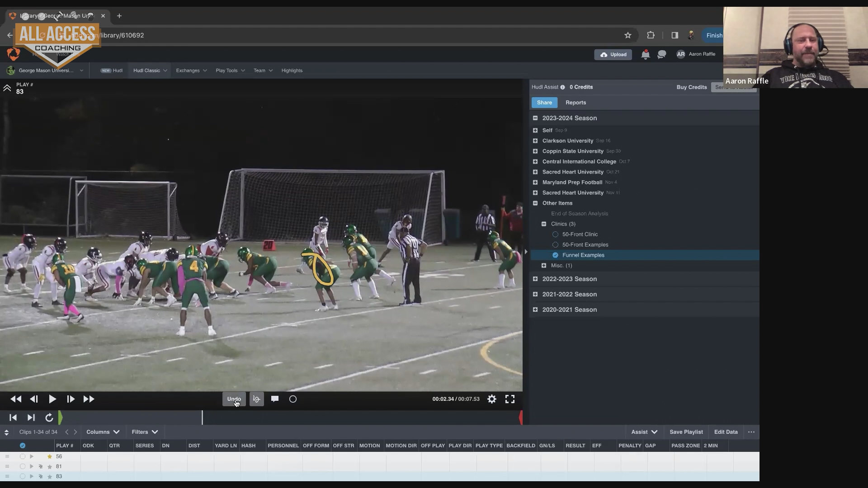
Task: Open the George Mason University team selector
Action: [45, 70]
